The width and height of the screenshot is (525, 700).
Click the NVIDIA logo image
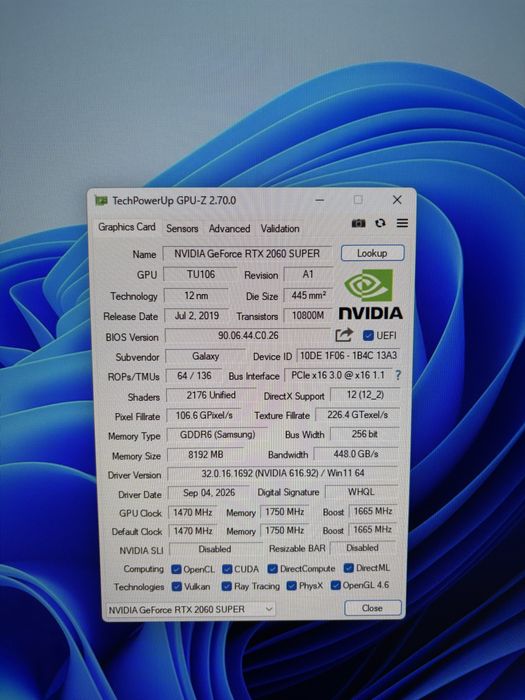click(370, 294)
